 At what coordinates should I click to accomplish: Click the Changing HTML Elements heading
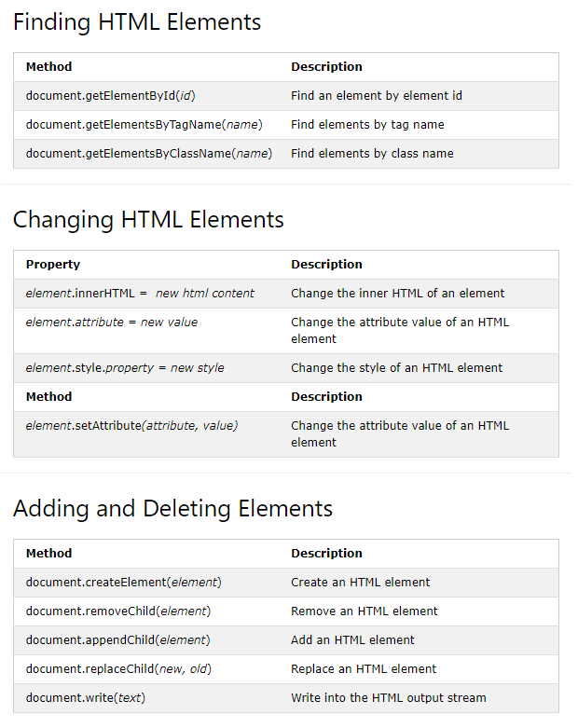point(148,220)
